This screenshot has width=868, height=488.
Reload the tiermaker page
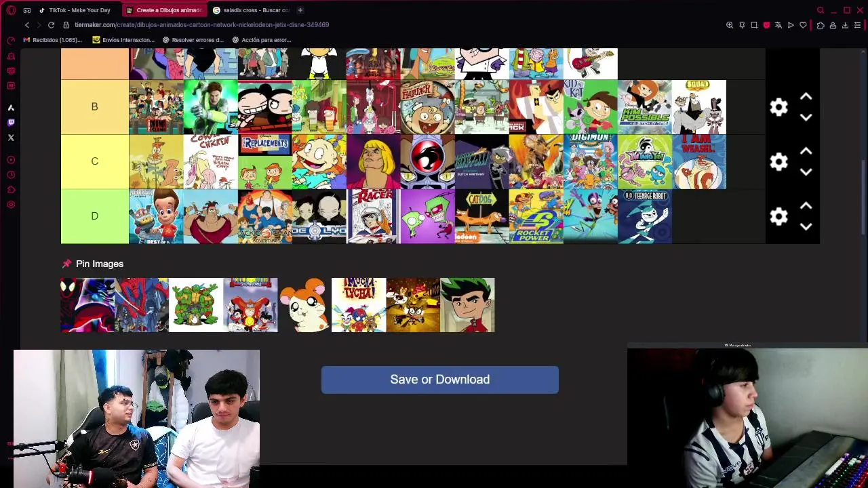click(51, 25)
